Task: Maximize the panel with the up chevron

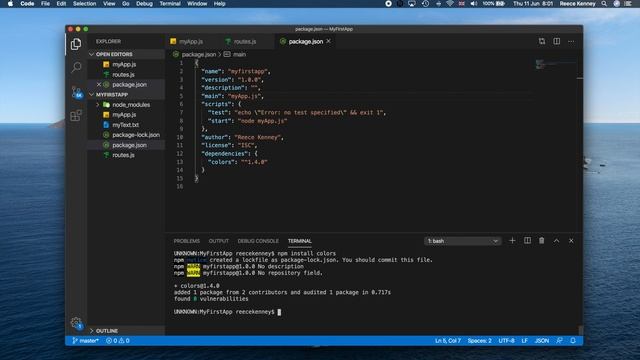Action: pos(556,241)
